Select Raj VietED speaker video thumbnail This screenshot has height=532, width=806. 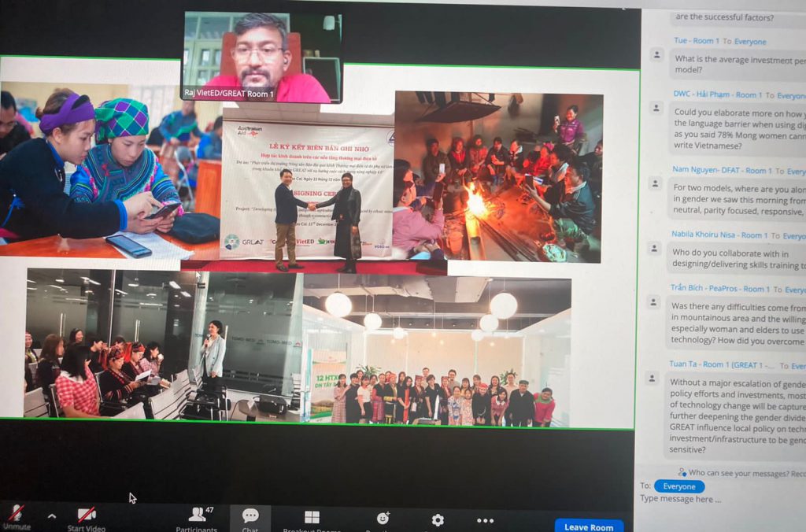pos(261,57)
